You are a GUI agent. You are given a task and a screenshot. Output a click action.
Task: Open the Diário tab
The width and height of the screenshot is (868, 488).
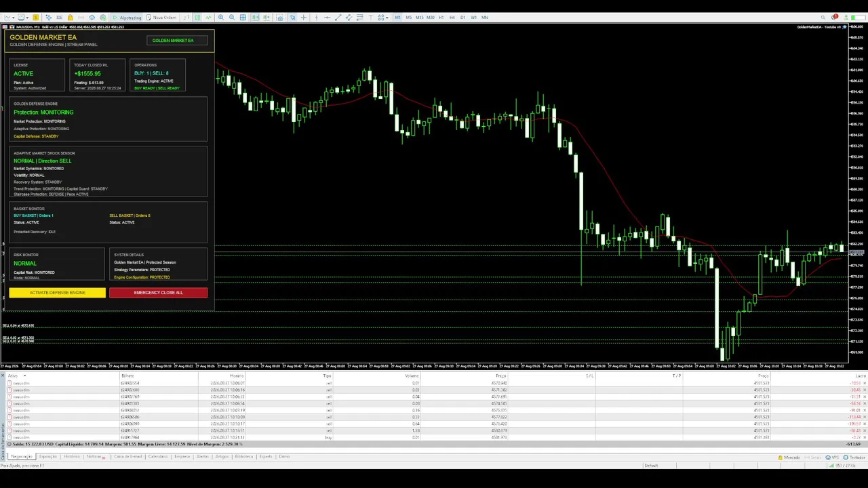coord(284,457)
